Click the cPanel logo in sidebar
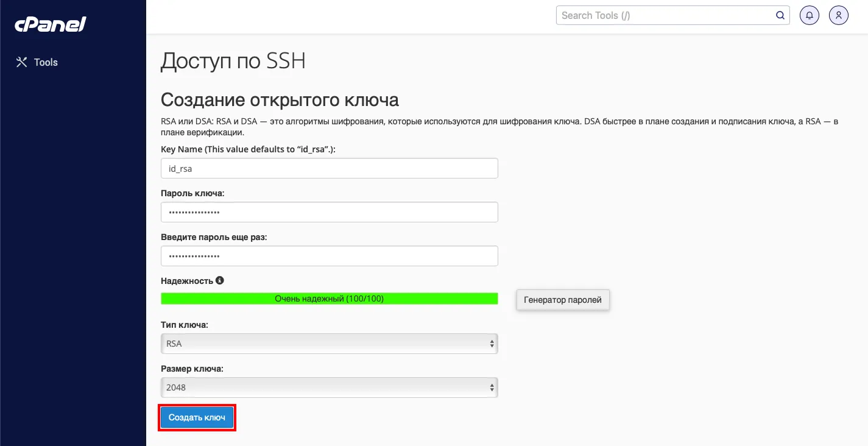 (51, 24)
